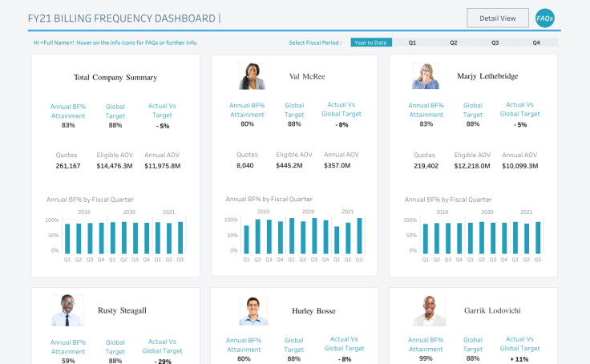Click Marjy Lethebridge's Actual Vs Global Target label

point(519,109)
